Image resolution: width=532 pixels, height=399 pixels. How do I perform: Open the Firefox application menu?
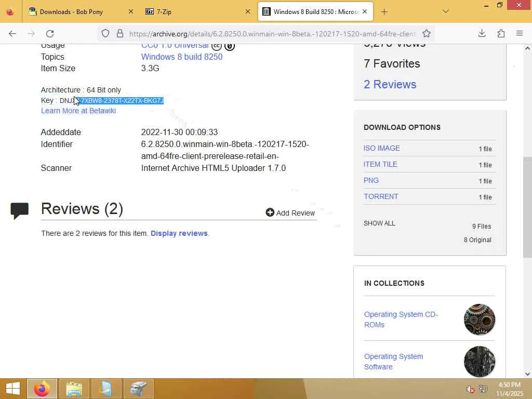520,33
